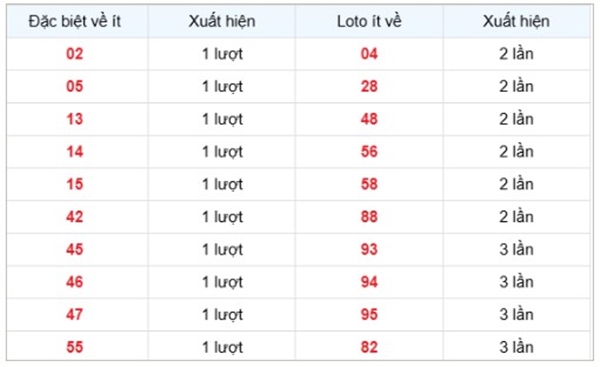
Task: Click the '3 lần' cell beside 82
Action: point(516,347)
